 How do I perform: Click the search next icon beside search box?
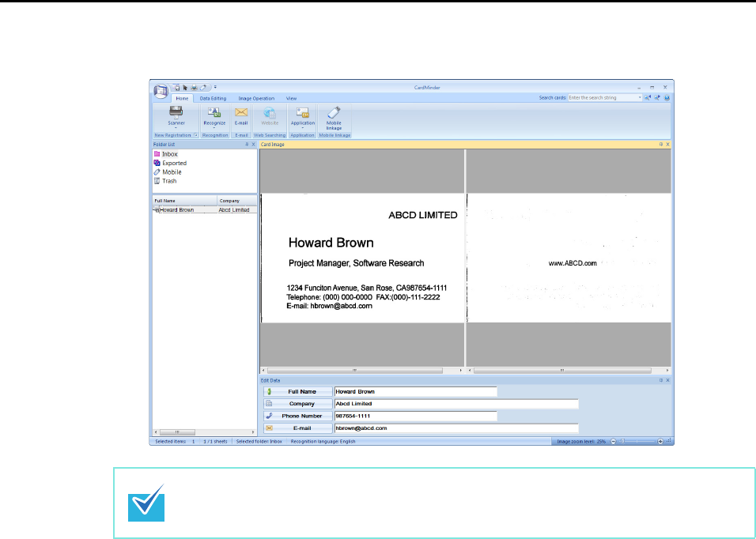(x=657, y=98)
